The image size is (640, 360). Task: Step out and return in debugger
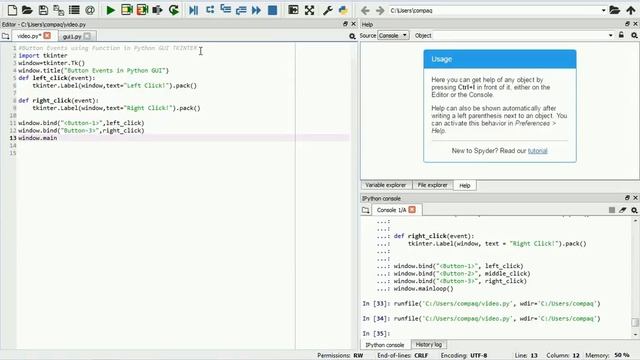241,10
